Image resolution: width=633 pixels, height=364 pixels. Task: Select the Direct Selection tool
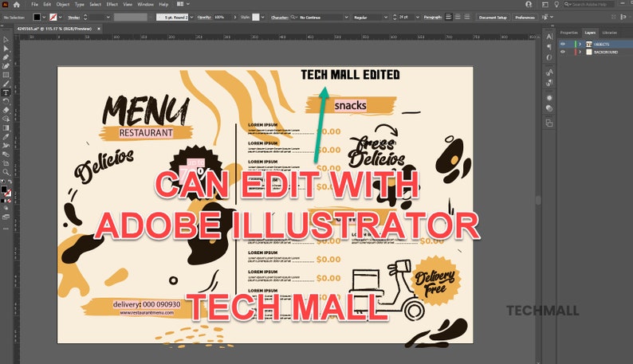(x=6, y=49)
